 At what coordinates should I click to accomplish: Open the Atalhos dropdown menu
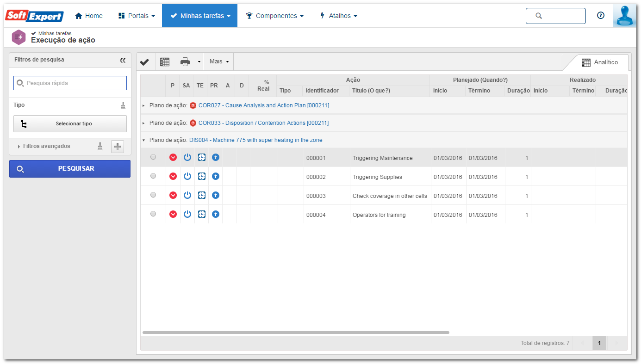[338, 16]
